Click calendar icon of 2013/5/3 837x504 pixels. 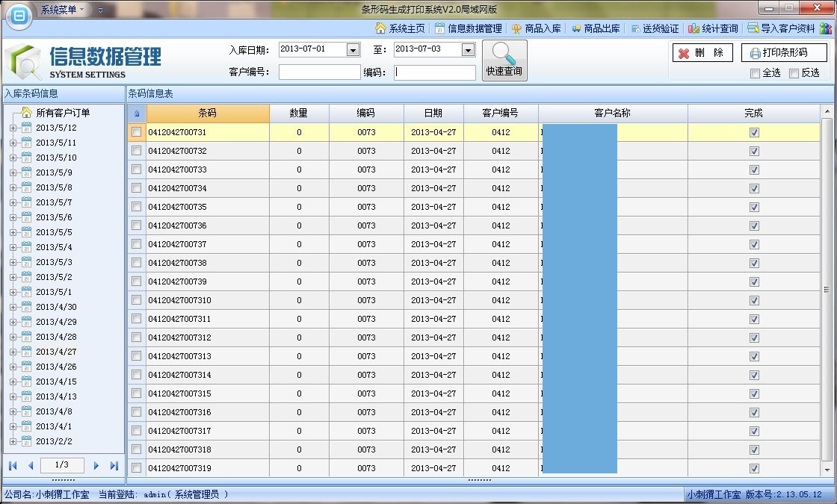tap(26, 262)
